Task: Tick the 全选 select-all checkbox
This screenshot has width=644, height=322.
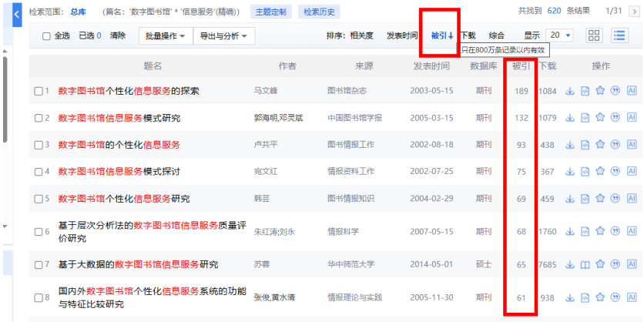Action: pyautogui.click(x=46, y=36)
